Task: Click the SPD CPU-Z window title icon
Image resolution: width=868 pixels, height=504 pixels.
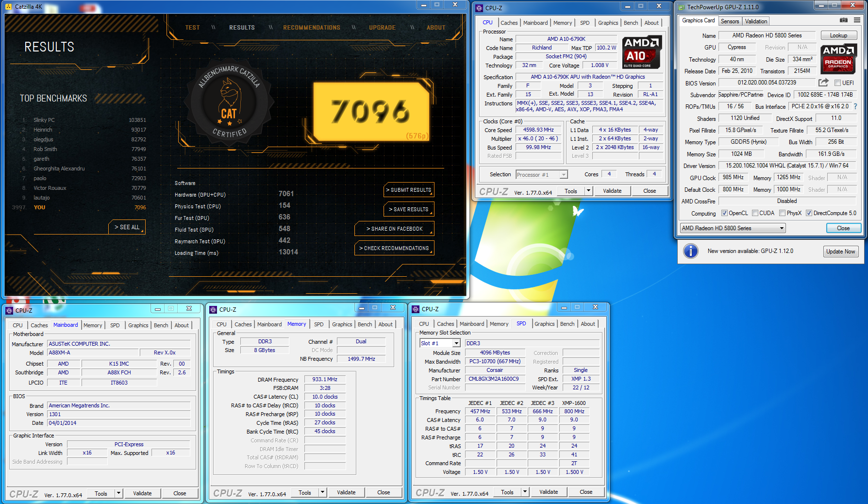Action: (416, 309)
